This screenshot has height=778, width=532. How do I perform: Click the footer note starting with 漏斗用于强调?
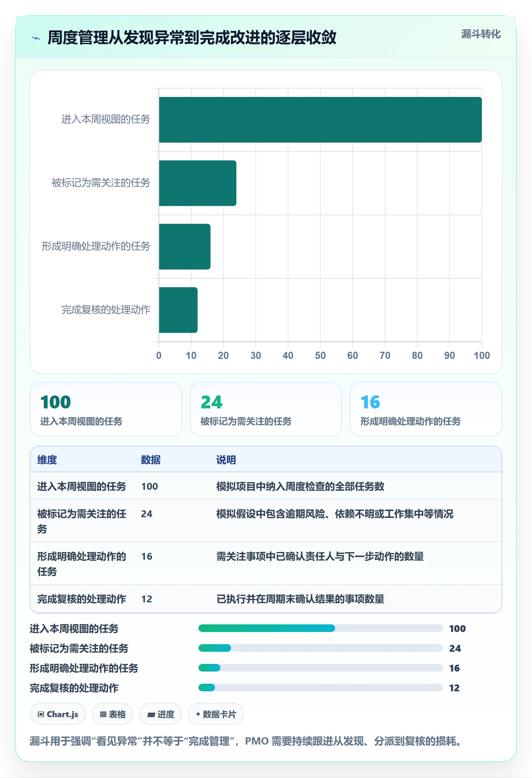[x=245, y=741]
